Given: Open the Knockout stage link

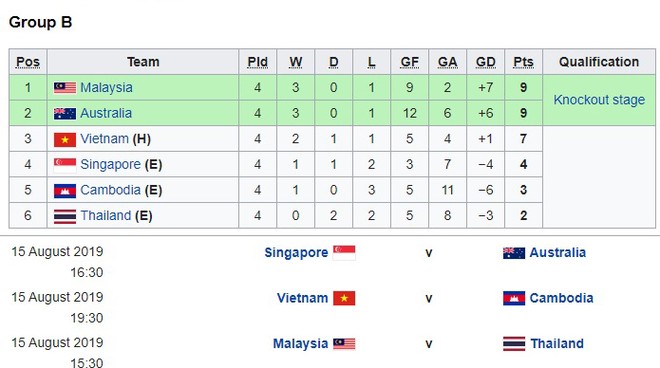Looking at the screenshot, I should (x=599, y=100).
